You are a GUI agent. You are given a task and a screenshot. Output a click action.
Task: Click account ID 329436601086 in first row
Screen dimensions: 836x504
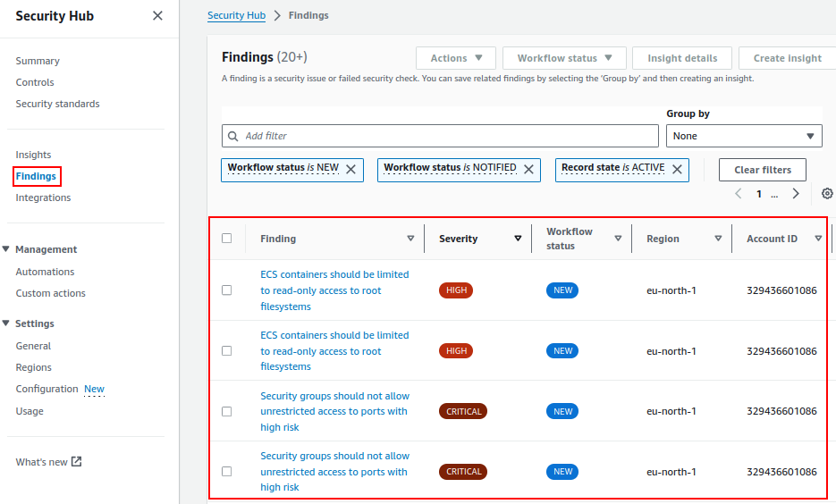click(x=781, y=290)
